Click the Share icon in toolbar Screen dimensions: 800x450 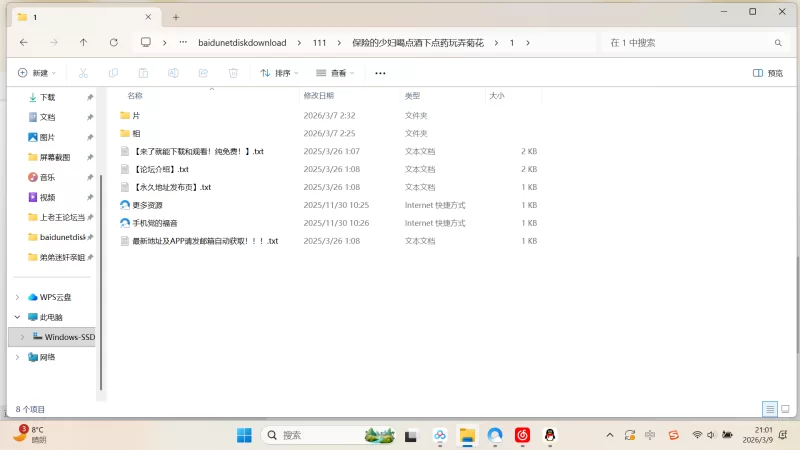click(203, 73)
